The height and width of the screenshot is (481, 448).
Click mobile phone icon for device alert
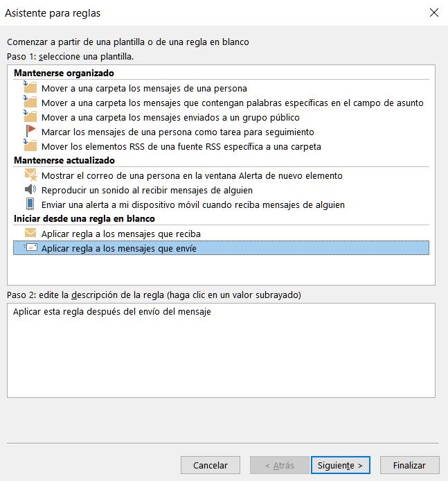[x=30, y=204]
